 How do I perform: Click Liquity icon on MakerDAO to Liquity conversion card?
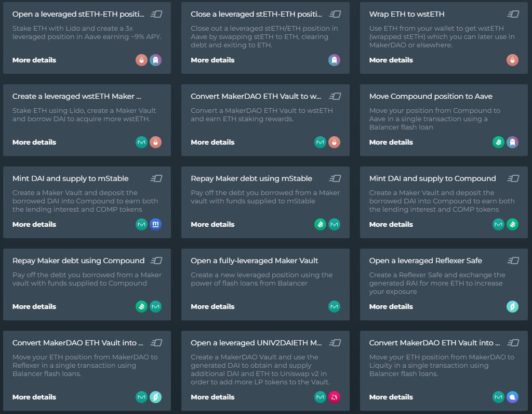[x=512, y=397]
